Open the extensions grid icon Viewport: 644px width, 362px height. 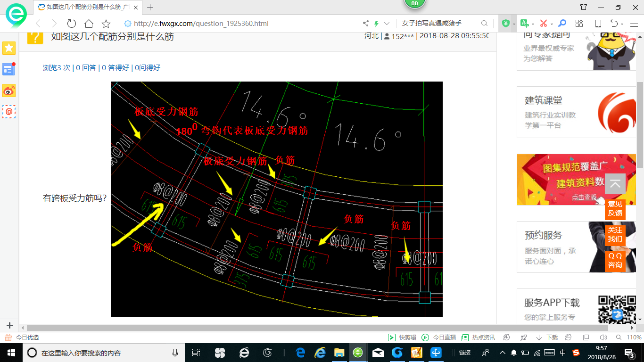[579, 24]
